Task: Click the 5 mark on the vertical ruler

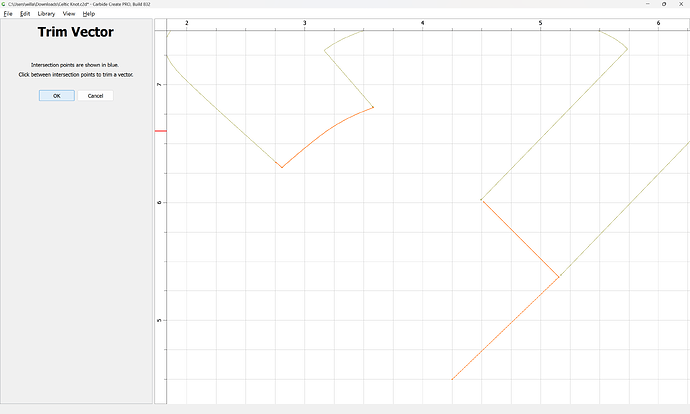Action: pos(160,320)
